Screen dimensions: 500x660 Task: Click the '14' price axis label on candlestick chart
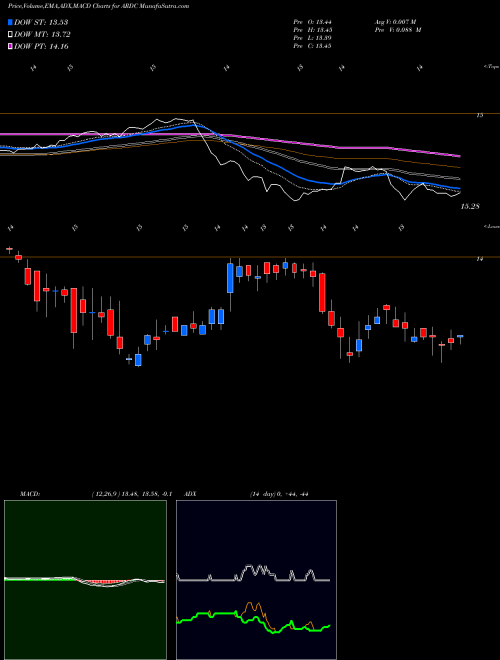[480, 259]
